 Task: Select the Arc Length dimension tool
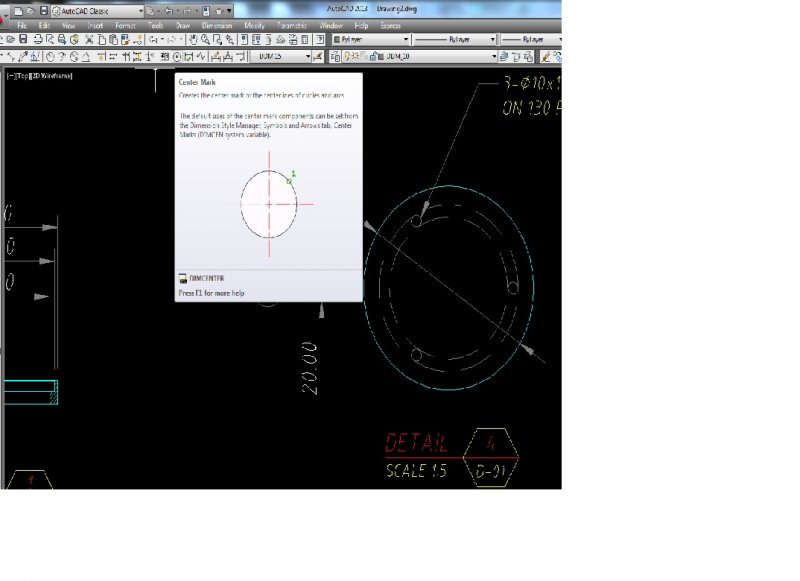tap(22, 57)
